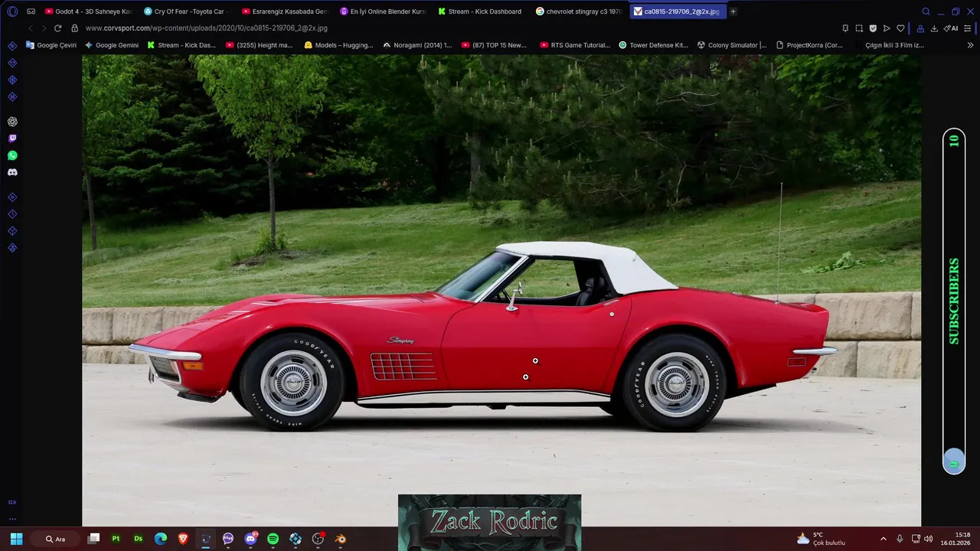
Task: Show site security lock information
Action: click(x=74, y=28)
